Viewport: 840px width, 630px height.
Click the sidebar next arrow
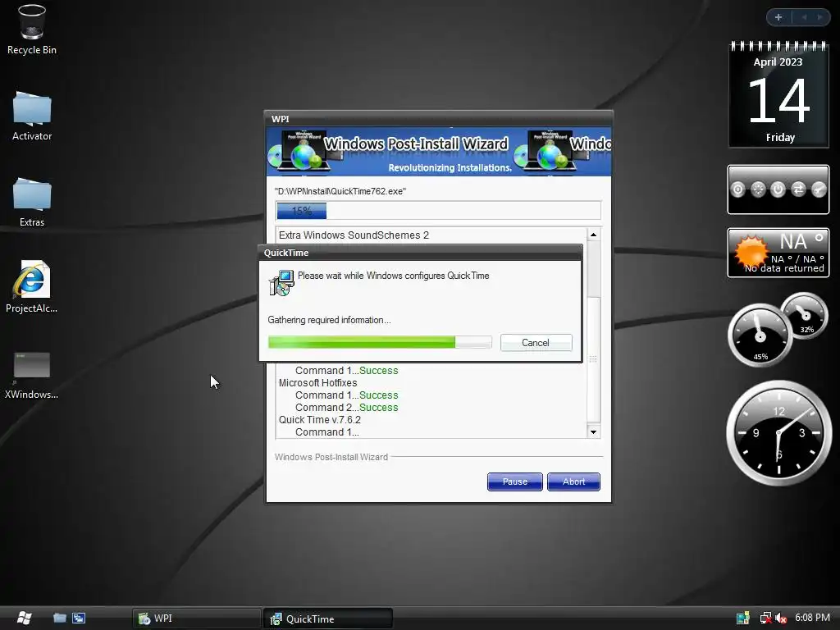click(820, 17)
